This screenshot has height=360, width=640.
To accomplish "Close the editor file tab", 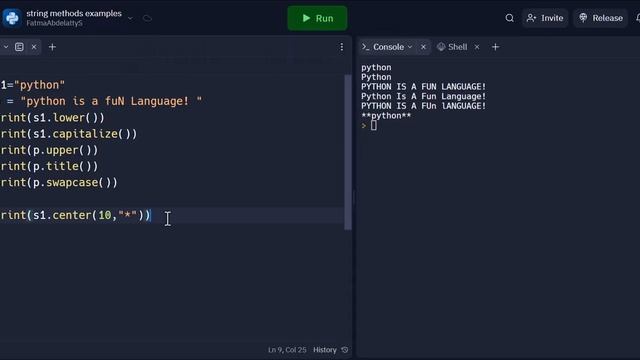I will point(34,47).
